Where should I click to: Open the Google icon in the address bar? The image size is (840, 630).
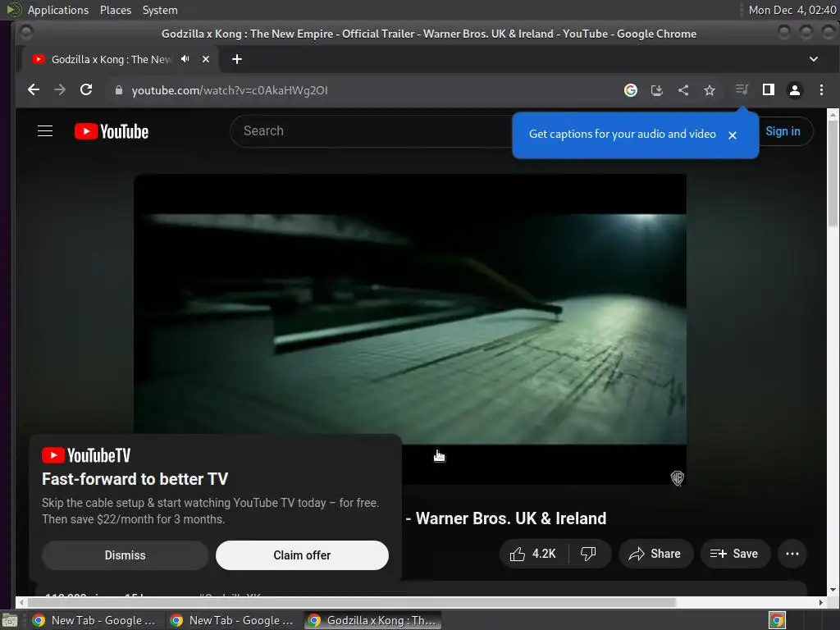tap(631, 90)
